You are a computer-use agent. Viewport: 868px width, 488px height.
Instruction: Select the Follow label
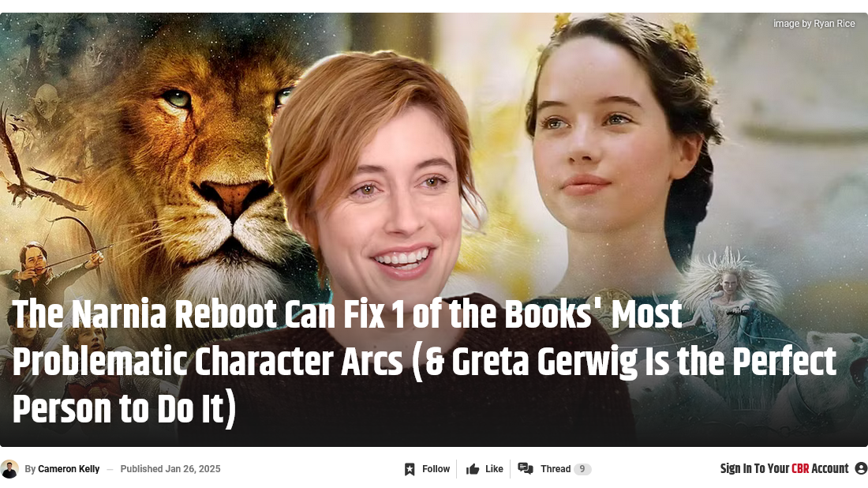tap(436, 469)
